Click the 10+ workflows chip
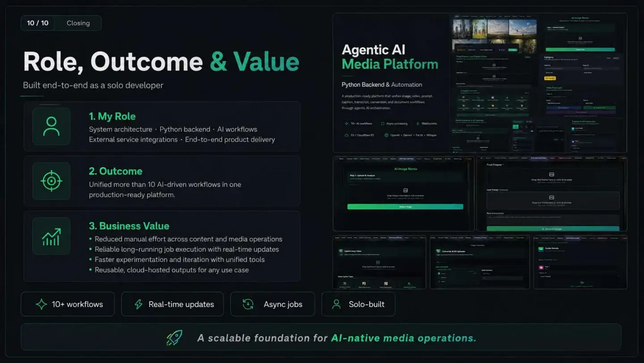This screenshot has height=363, width=644. click(68, 304)
